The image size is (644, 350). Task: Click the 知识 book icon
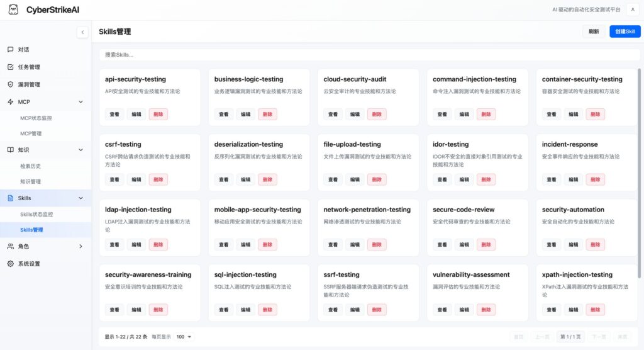coord(10,150)
